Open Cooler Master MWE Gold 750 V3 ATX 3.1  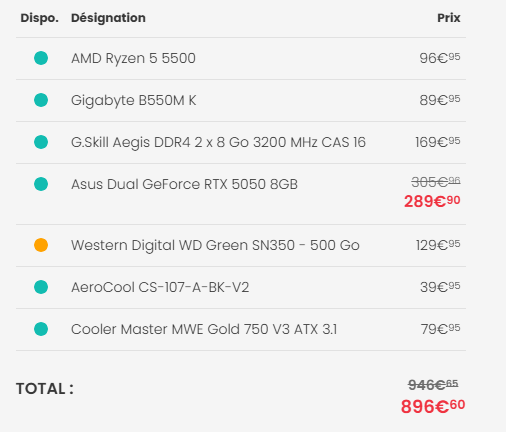click(204, 329)
